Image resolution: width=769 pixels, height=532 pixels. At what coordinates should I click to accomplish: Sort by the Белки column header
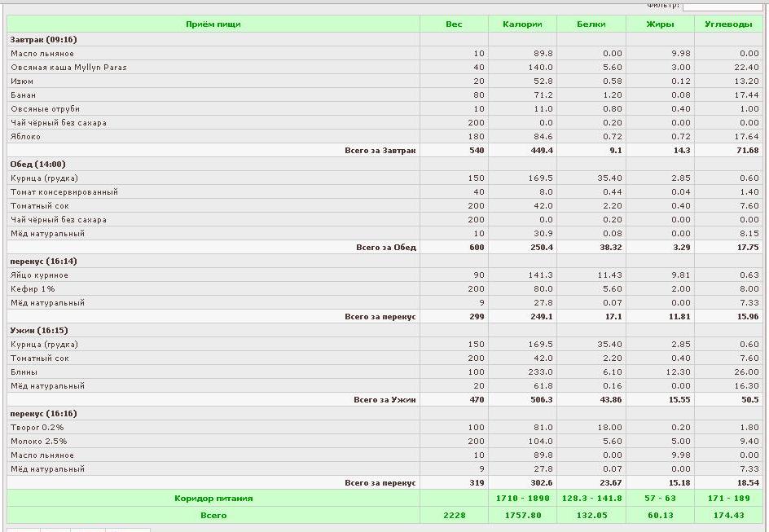[591, 24]
